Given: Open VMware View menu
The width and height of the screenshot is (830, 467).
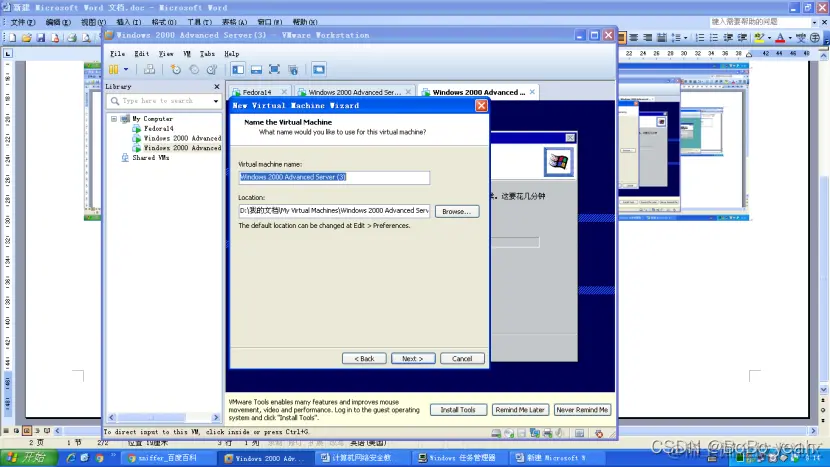Looking at the screenshot, I should pos(166,53).
